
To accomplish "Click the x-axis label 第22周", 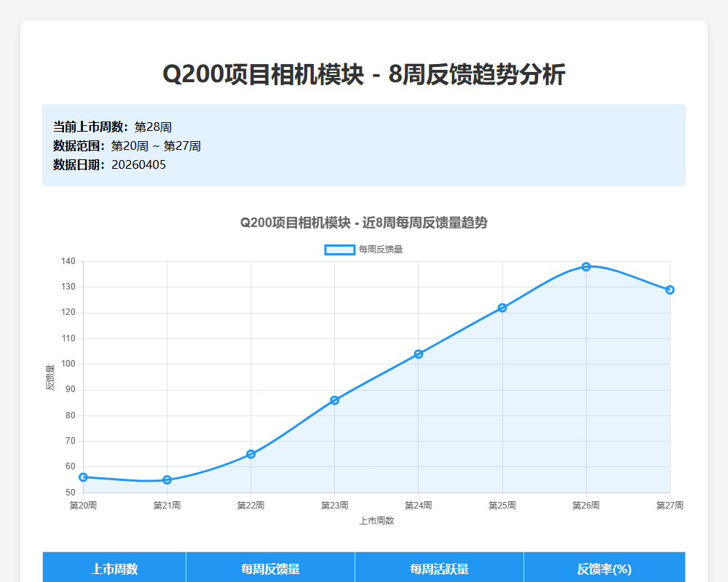I will (250, 506).
